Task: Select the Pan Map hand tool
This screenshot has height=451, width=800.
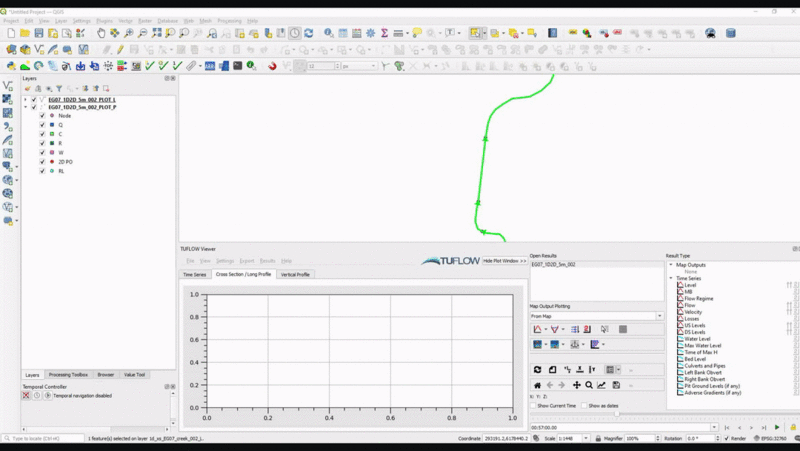Action: tap(101, 33)
